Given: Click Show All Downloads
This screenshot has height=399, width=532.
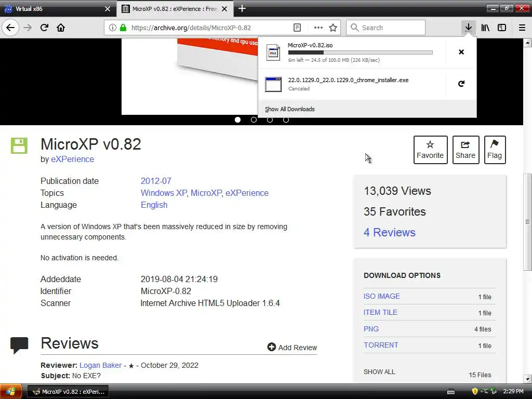Looking at the screenshot, I should 290,109.
